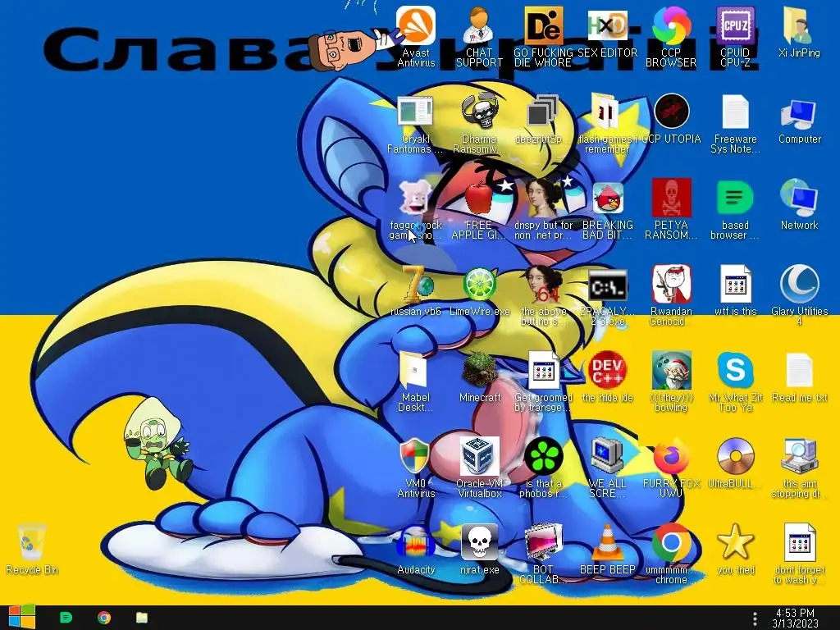840x630 pixels.
Task: Click the Windows Start button
Action: pyautogui.click(x=21, y=618)
